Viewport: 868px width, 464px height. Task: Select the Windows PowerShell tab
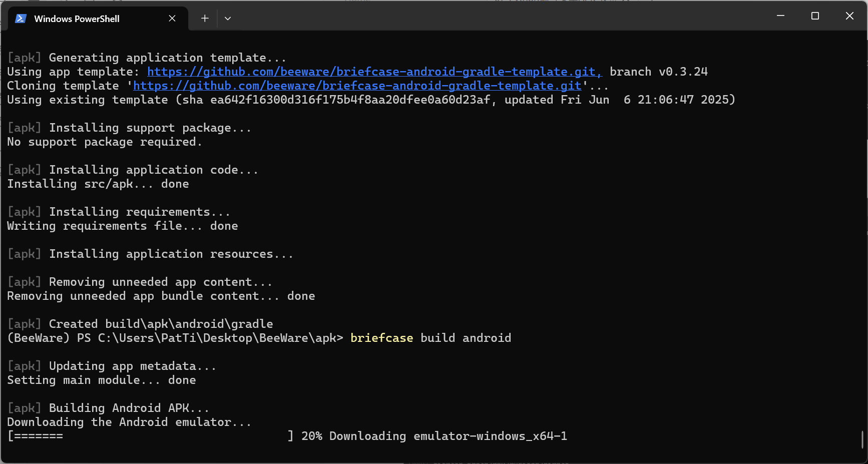click(x=98, y=19)
